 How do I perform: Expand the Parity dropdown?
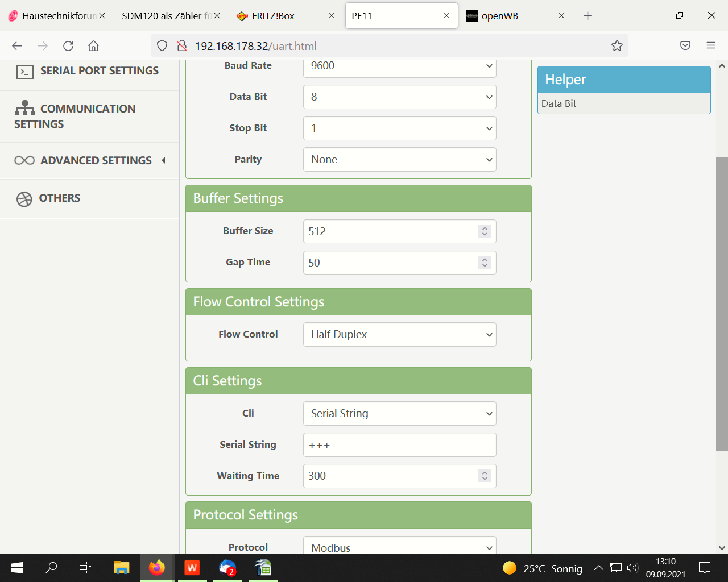point(399,160)
